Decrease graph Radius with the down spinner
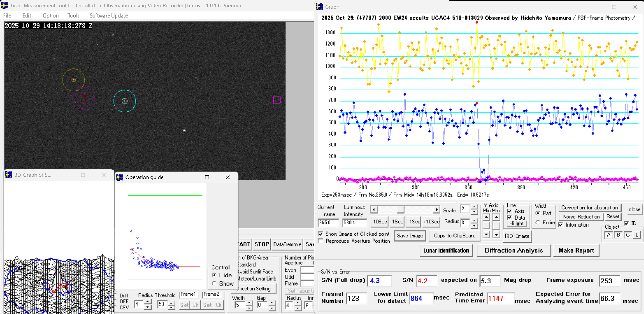 pyautogui.click(x=474, y=225)
